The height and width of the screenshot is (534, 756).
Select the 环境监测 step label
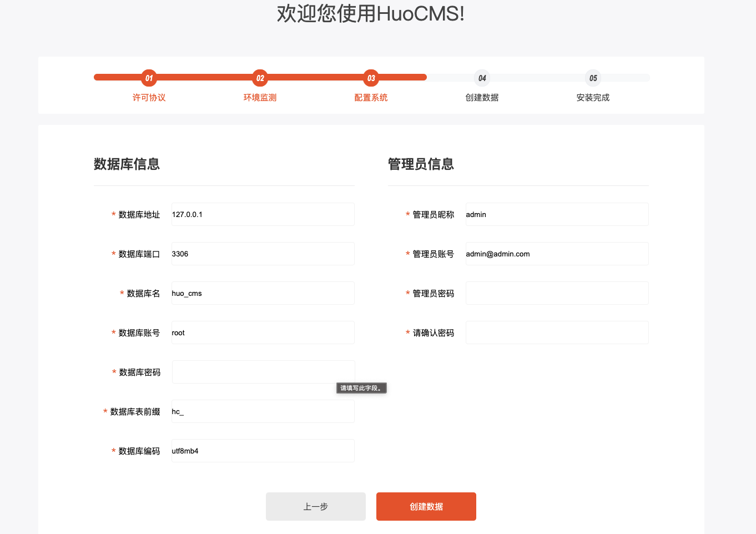click(x=260, y=98)
